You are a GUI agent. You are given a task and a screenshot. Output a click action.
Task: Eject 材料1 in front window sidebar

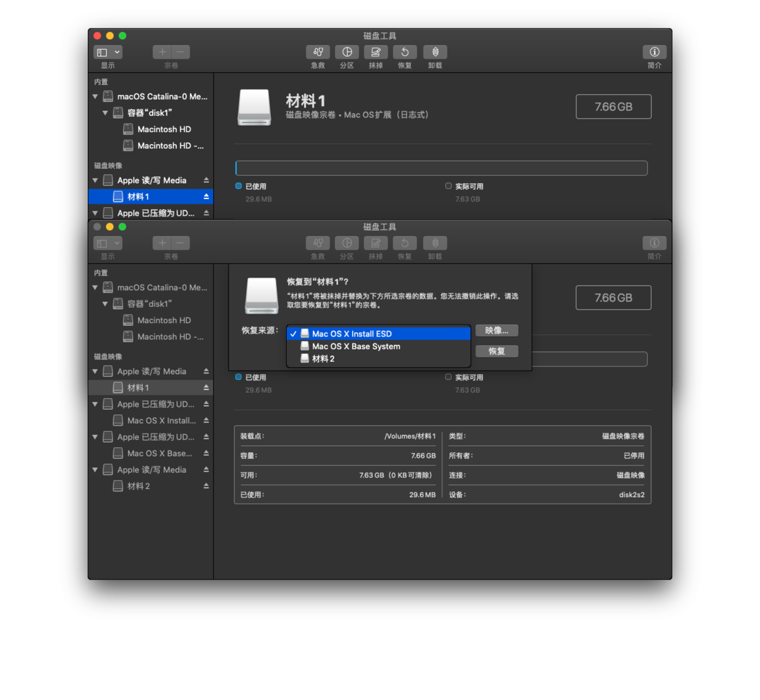pos(206,388)
